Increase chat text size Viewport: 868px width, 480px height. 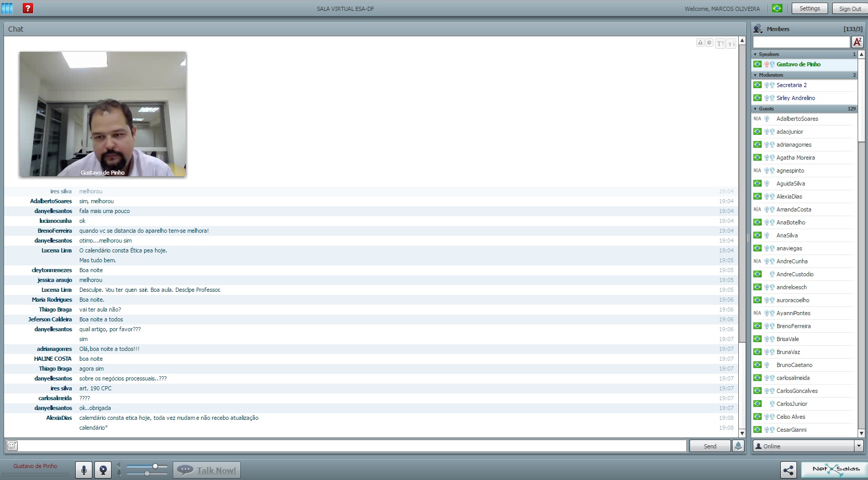point(720,44)
